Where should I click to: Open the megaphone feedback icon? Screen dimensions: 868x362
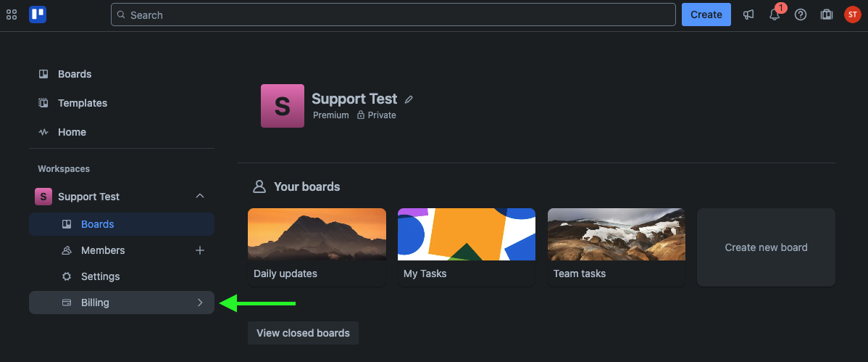pyautogui.click(x=748, y=15)
